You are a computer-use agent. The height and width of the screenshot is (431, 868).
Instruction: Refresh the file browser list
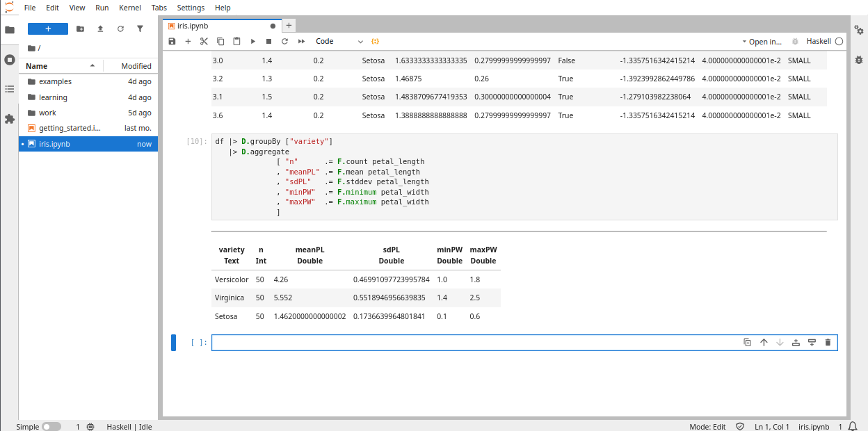point(120,29)
